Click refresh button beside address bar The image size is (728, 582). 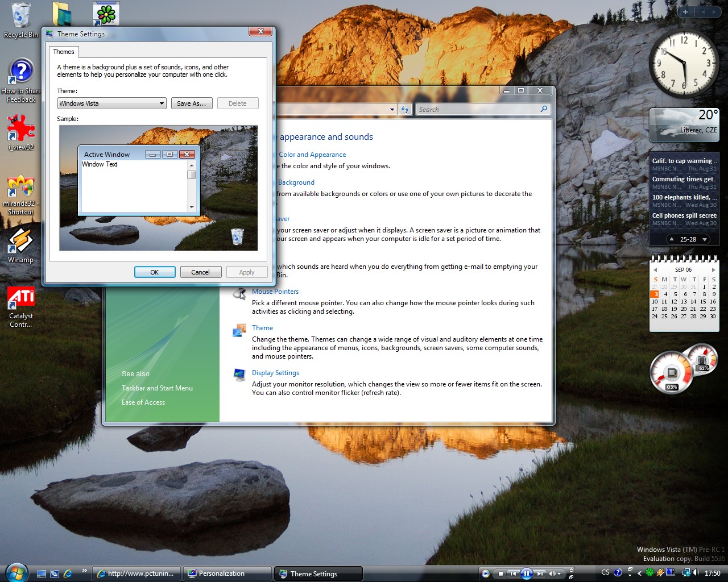[x=405, y=110]
